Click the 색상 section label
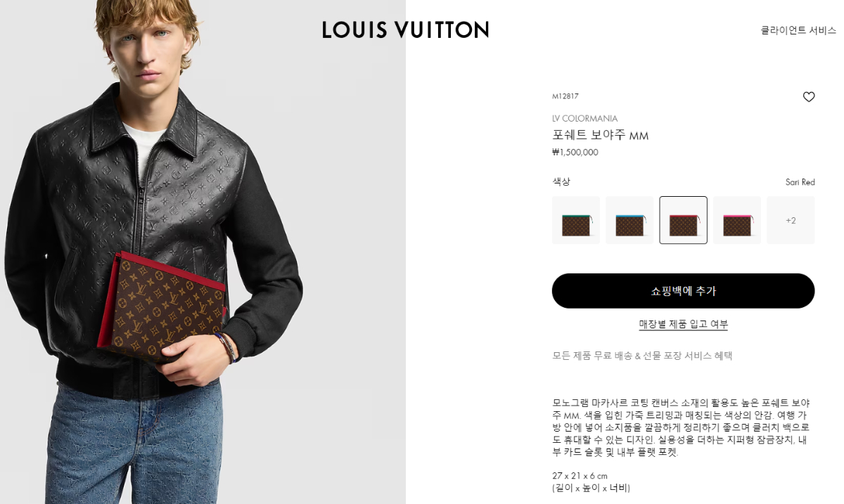The height and width of the screenshot is (504, 844). [561, 181]
